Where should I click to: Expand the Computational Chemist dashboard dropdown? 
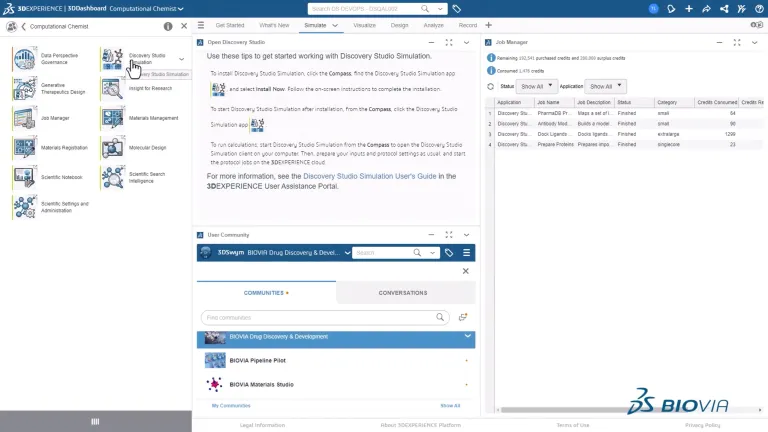[x=181, y=9]
